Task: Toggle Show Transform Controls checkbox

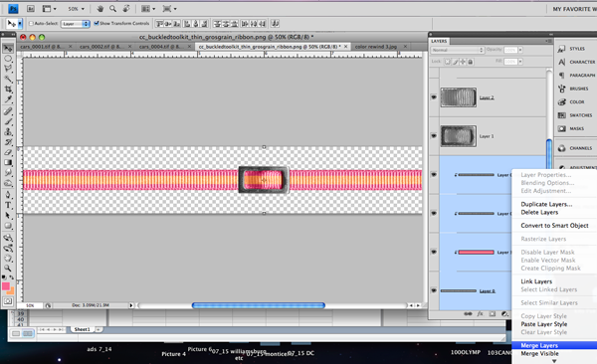Action: [97, 23]
